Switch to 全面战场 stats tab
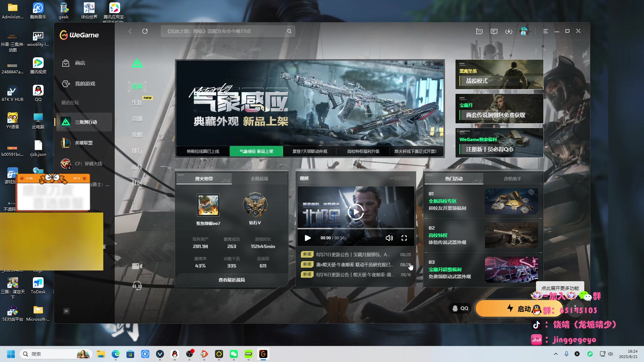Image resolution: width=644 pixels, height=362 pixels. pyautogui.click(x=259, y=179)
